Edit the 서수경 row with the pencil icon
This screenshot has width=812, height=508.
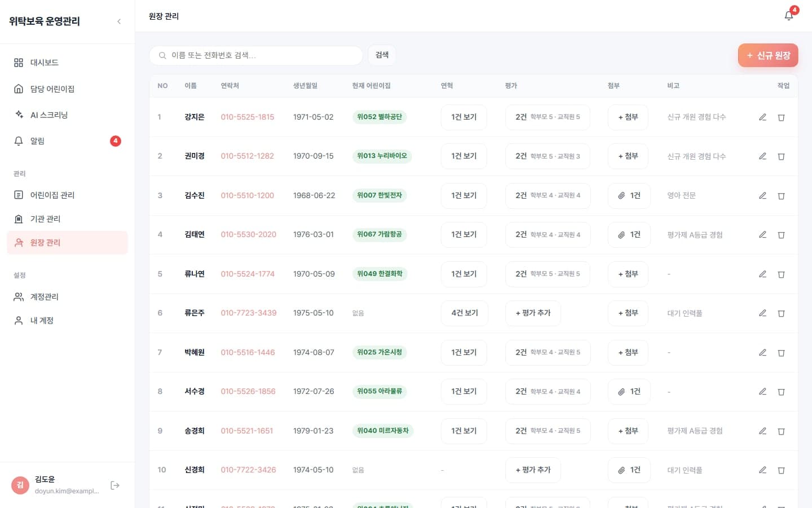click(762, 392)
